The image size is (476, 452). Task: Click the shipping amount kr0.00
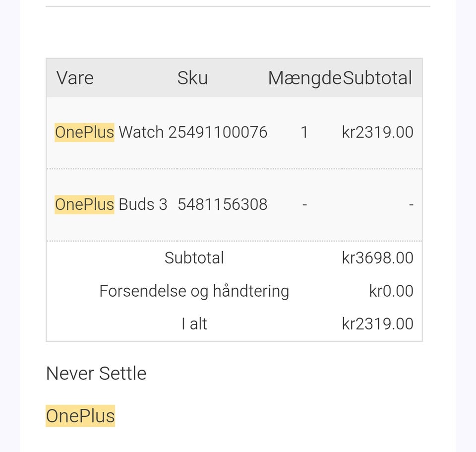391,291
